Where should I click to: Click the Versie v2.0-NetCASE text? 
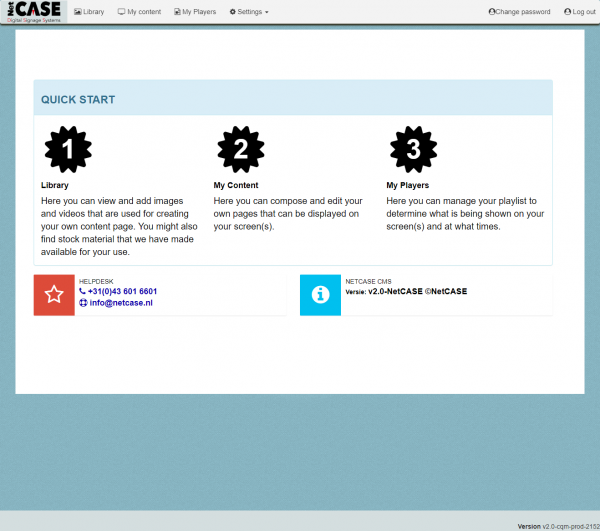[x=406, y=292]
